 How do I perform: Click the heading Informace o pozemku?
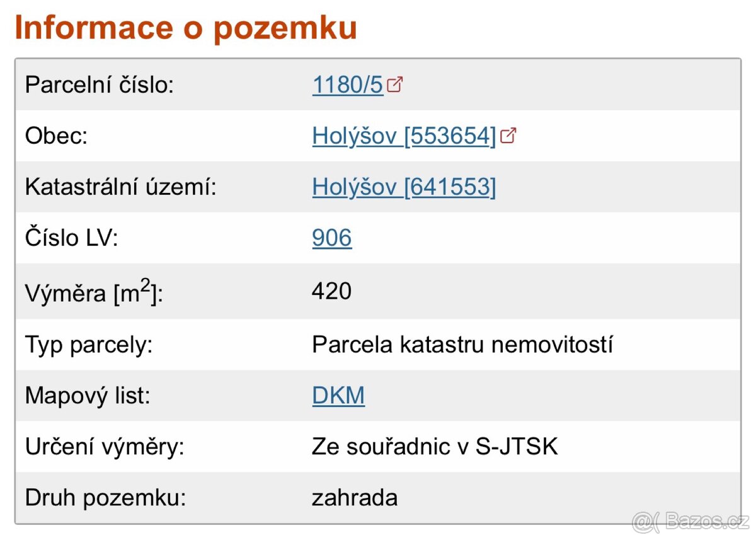coord(186,27)
